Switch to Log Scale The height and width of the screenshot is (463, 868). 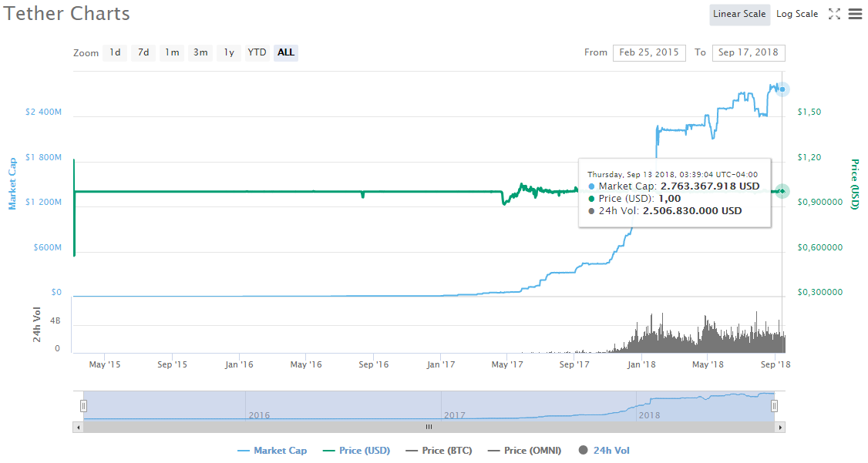796,15
